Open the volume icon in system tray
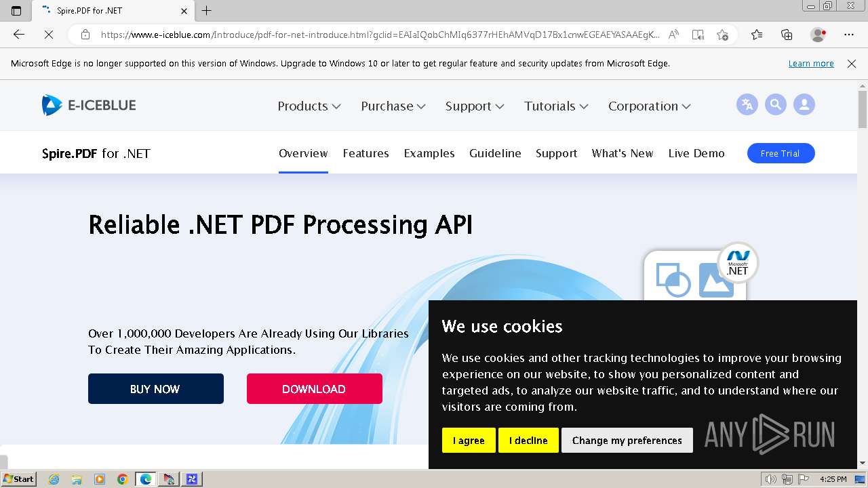The width and height of the screenshot is (868, 488). point(771,479)
